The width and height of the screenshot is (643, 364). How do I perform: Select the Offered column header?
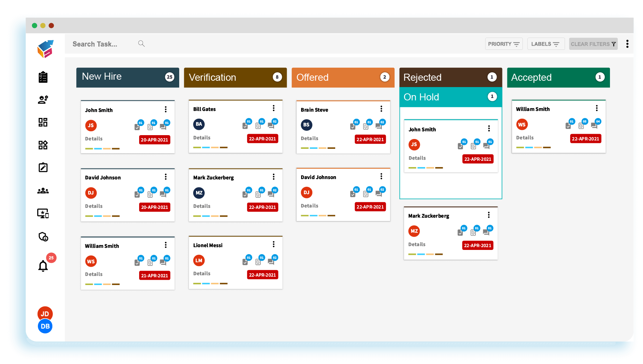343,78
